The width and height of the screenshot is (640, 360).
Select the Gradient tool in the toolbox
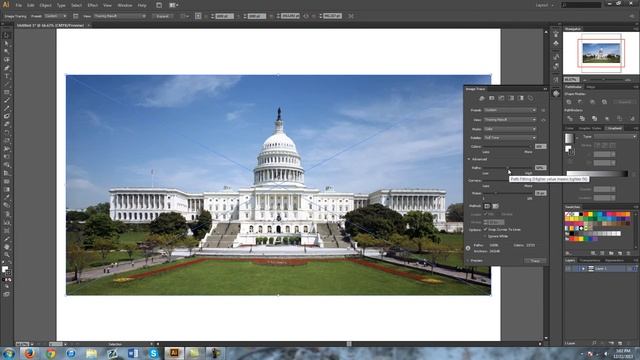pyautogui.click(x=7, y=189)
